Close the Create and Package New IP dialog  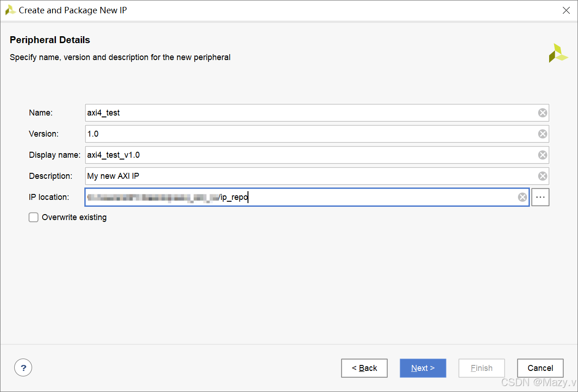[x=566, y=11]
